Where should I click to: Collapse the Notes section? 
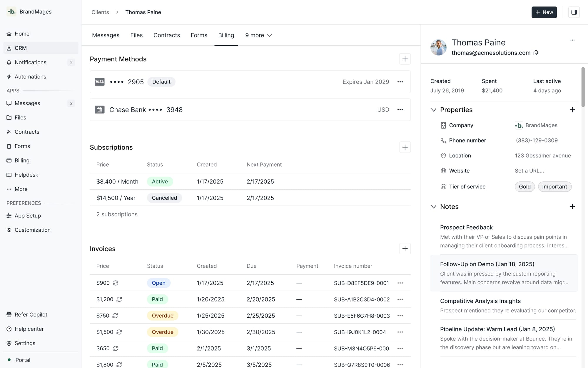pyautogui.click(x=433, y=207)
